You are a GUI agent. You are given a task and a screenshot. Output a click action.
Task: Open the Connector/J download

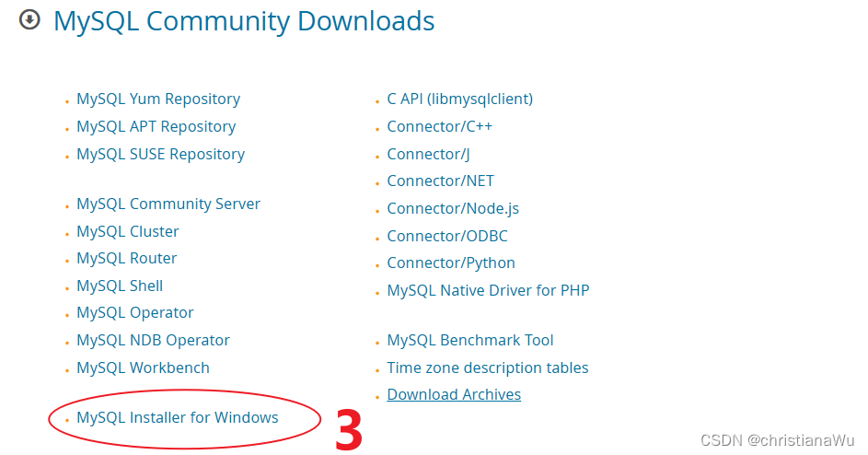click(x=428, y=154)
